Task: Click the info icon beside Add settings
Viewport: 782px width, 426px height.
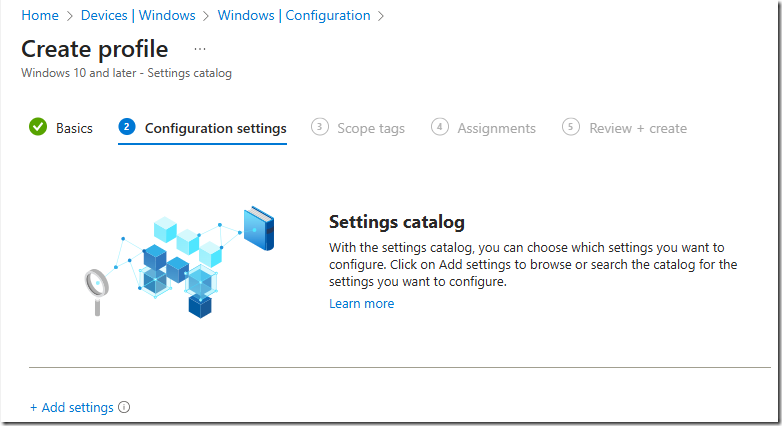Action: click(125, 408)
